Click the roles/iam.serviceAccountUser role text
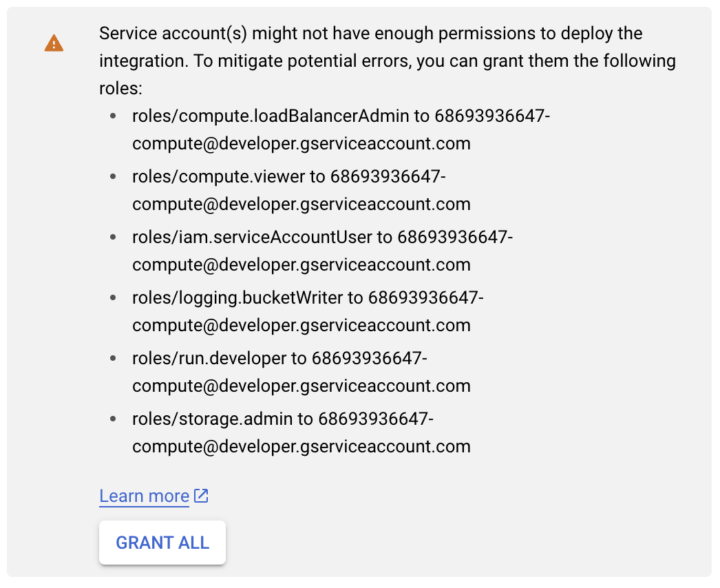This screenshot has height=588, width=720. pyautogui.click(x=252, y=237)
